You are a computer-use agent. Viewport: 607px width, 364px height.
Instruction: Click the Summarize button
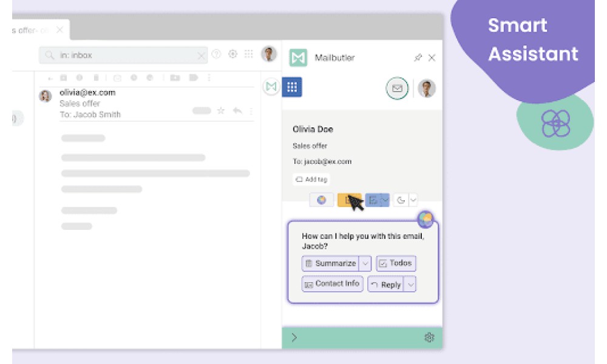[x=330, y=263]
